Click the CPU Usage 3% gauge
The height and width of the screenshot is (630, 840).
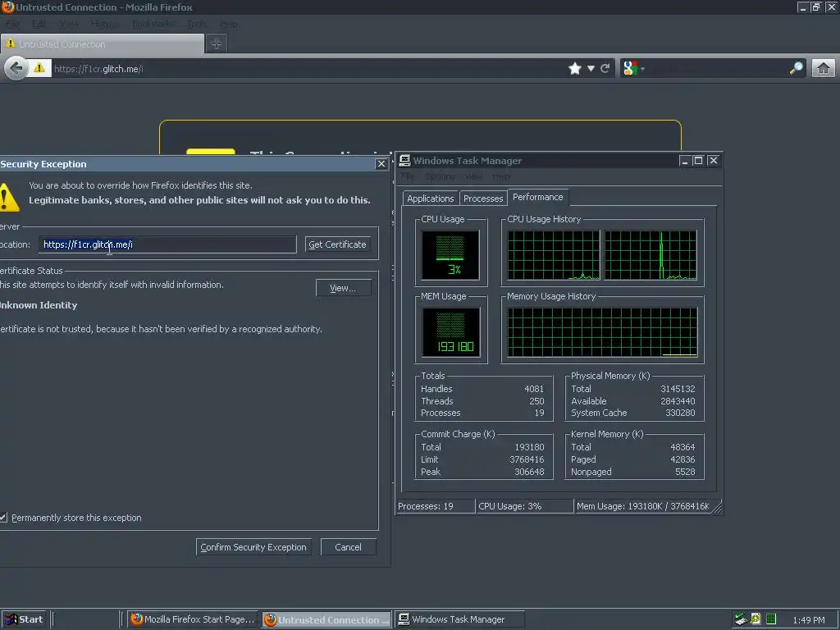(x=450, y=255)
